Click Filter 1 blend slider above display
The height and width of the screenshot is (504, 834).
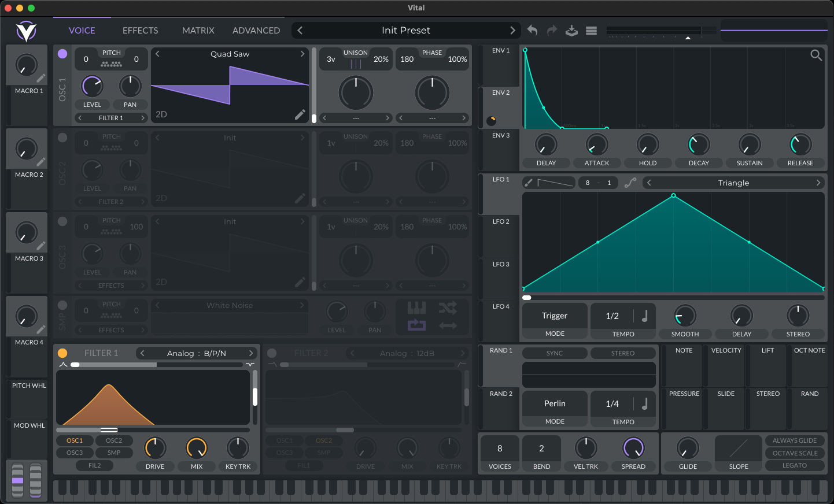(156, 365)
